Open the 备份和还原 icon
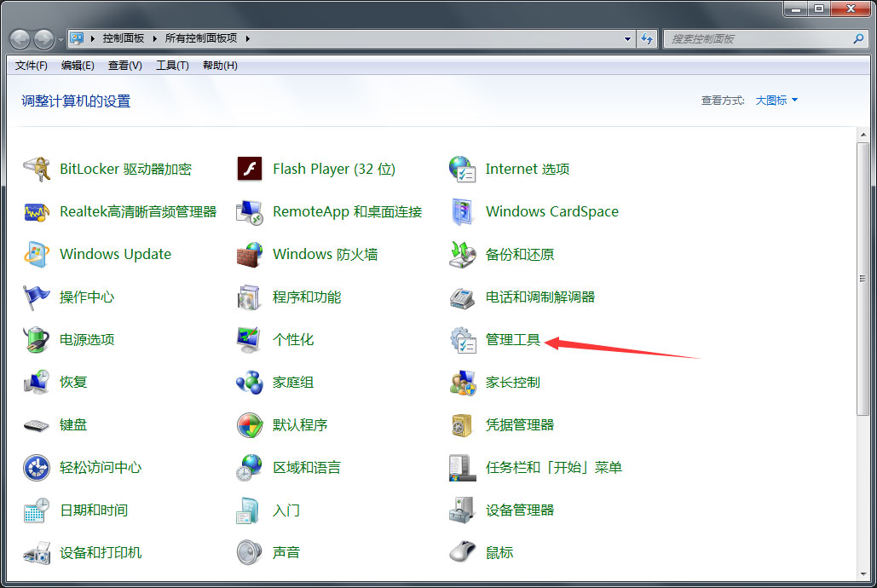This screenshot has height=588, width=877. [x=463, y=255]
